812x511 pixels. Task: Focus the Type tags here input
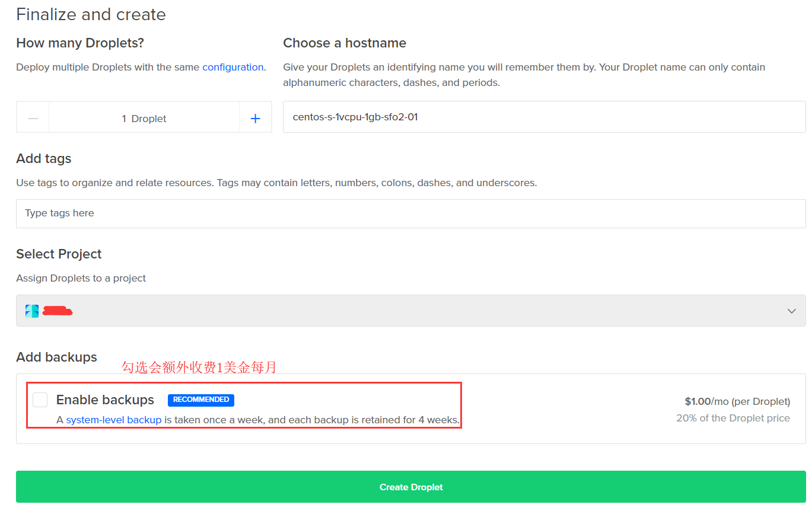pyautogui.click(x=410, y=213)
